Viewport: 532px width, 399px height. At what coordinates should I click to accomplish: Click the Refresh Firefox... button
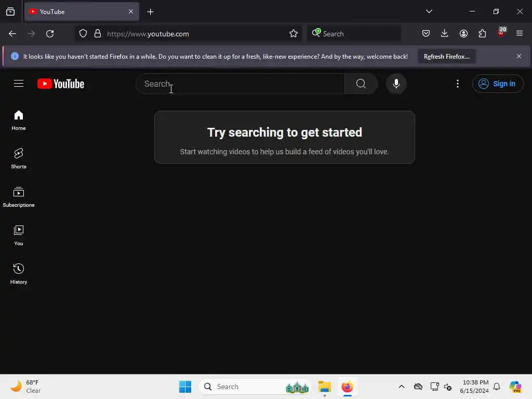point(446,56)
